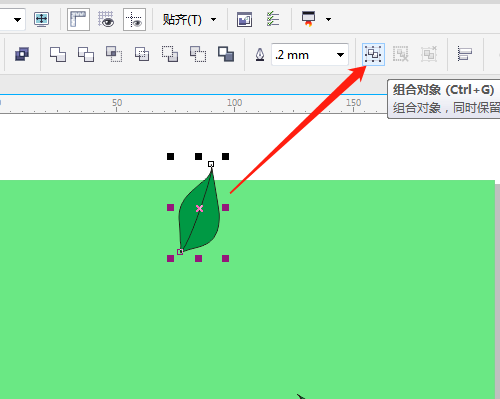Toggle the Show Rulers button
Image resolution: width=500 pixels, height=399 pixels.
[78, 20]
